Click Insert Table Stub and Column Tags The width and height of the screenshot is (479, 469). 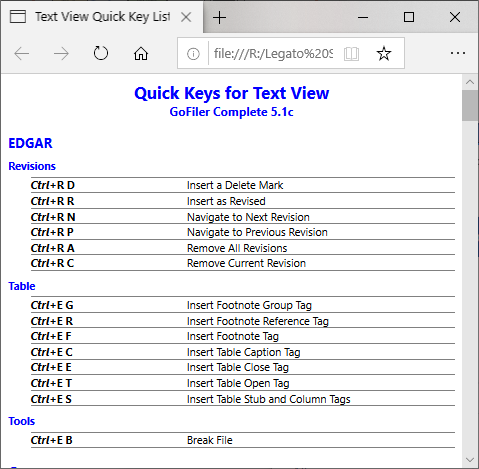(269, 399)
